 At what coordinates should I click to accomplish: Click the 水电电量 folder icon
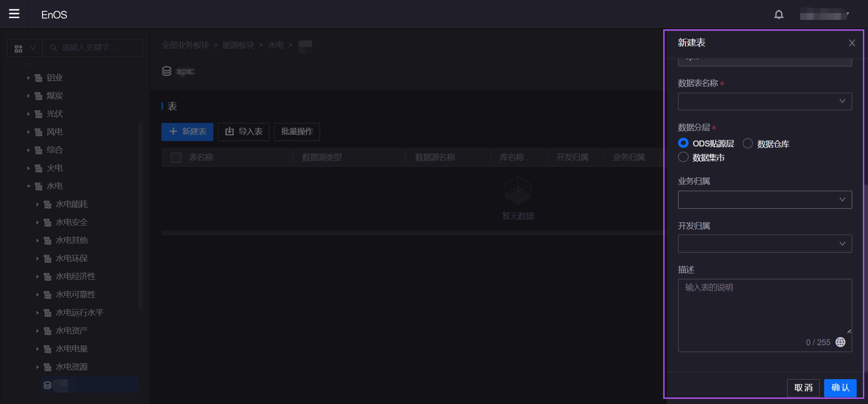click(48, 349)
